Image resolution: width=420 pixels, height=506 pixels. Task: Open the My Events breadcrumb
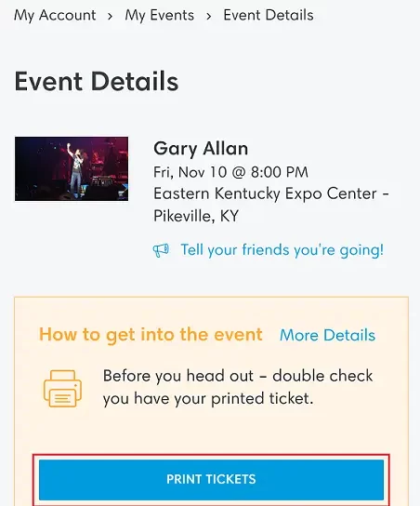pos(160,15)
